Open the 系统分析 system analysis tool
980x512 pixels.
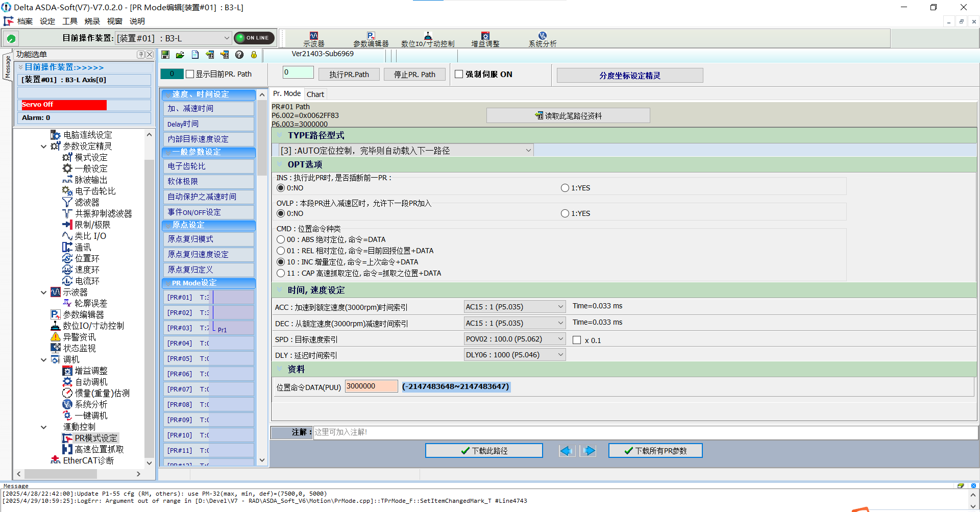click(x=542, y=39)
